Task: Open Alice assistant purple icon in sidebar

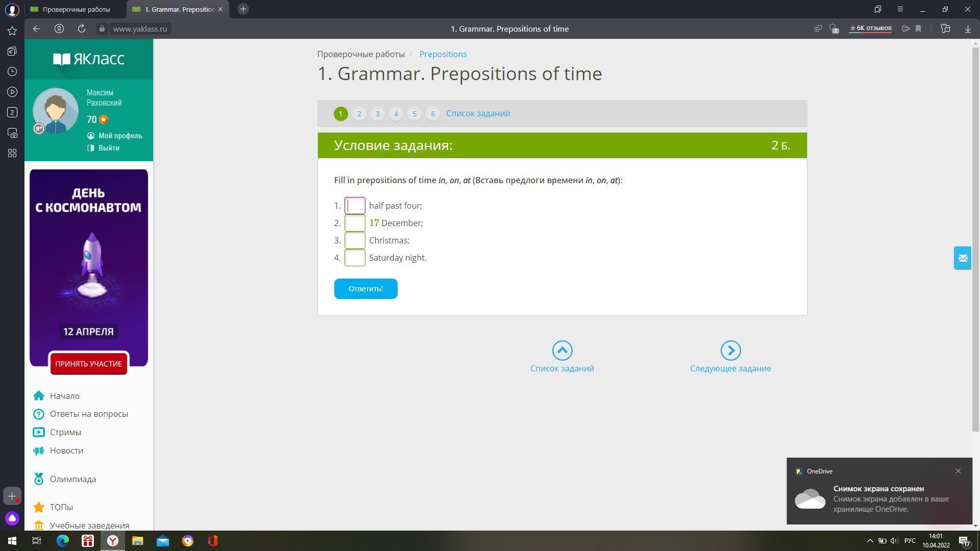Action: point(12,518)
